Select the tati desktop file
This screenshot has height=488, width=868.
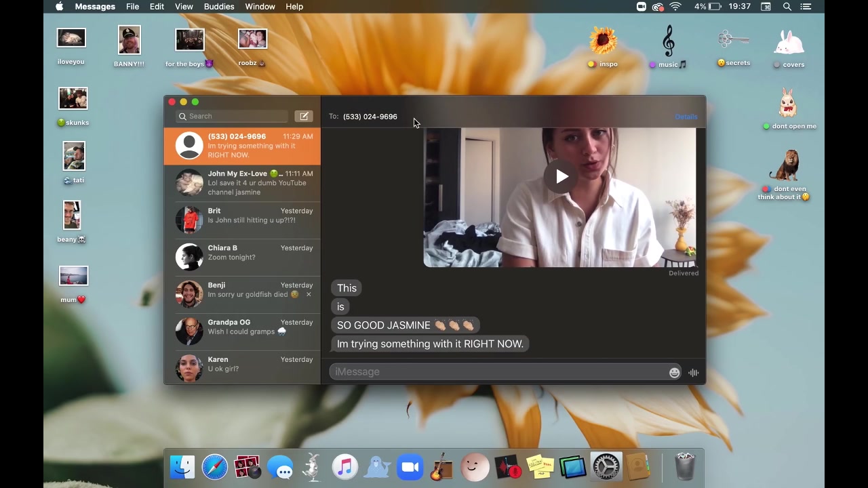(74, 163)
